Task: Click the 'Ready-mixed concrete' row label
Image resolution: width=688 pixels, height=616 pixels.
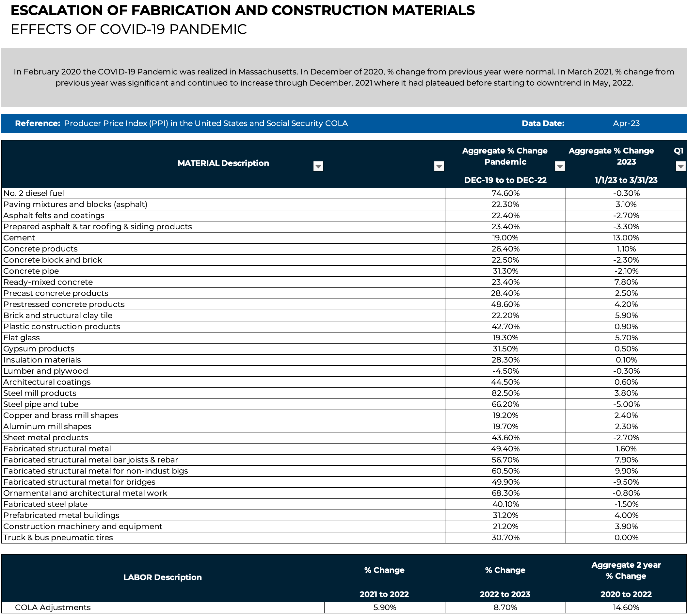Action: tap(48, 282)
